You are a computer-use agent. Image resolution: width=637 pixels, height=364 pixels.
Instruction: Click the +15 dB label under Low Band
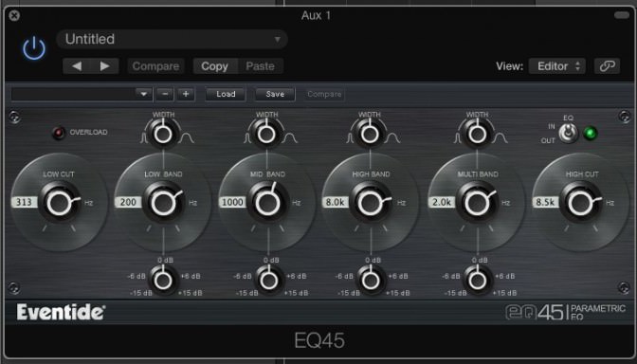tap(191, 293)
